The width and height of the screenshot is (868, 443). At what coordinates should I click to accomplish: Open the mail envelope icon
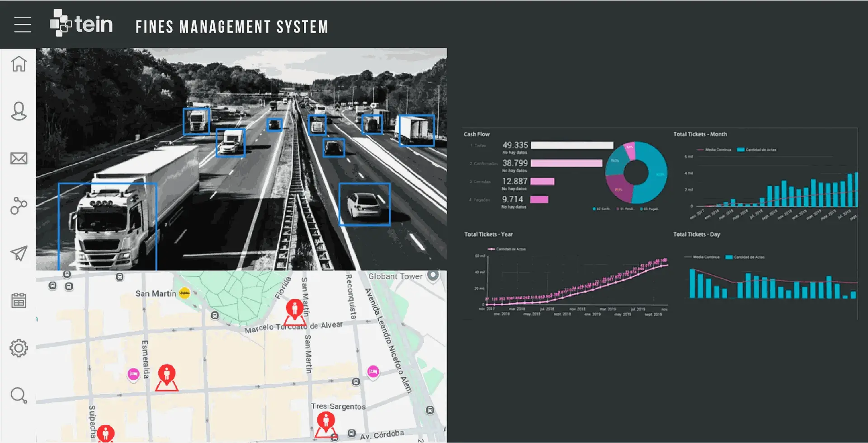(19, 159)
